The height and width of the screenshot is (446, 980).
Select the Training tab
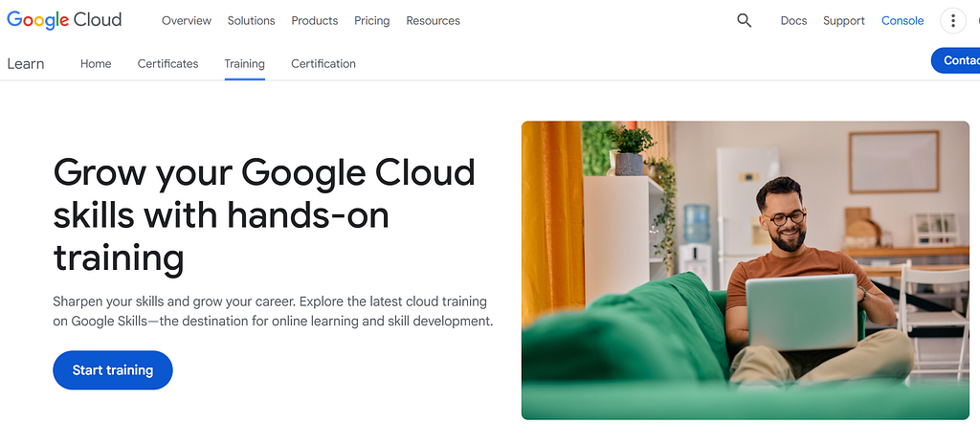[x=244, y=63]
